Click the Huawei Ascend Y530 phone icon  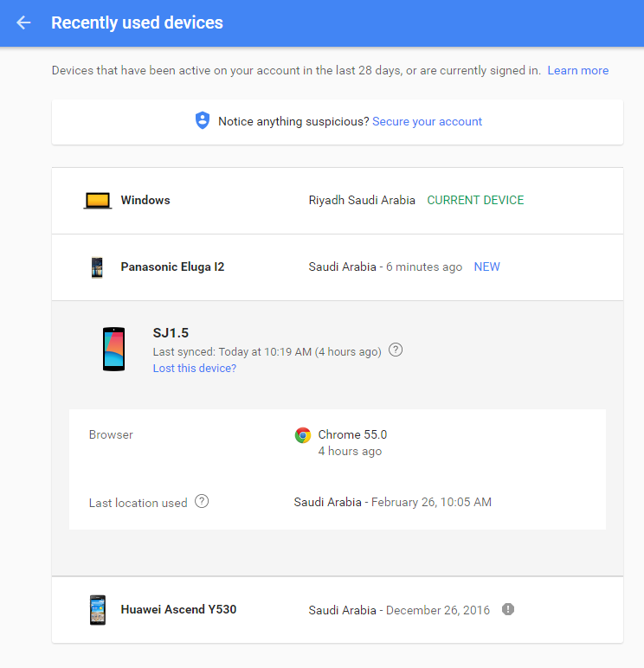pyautogui.click(x=98, y=610)
